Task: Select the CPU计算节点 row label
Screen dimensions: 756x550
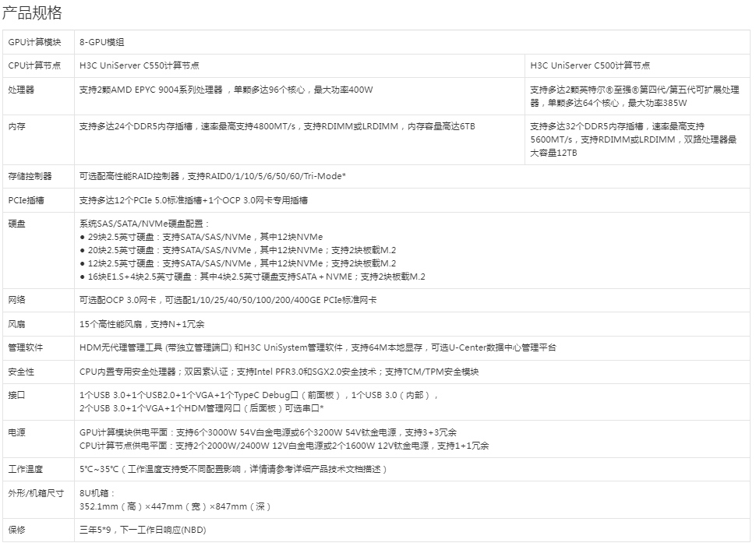Action: (35, 65)
